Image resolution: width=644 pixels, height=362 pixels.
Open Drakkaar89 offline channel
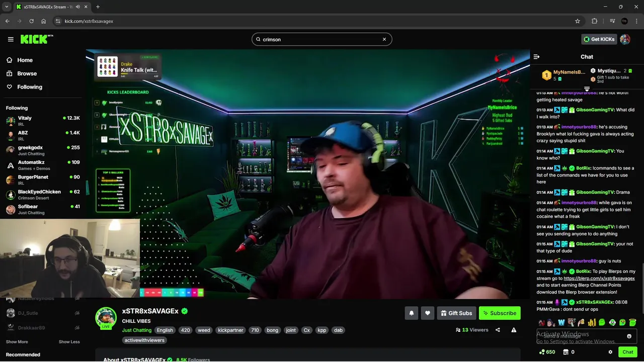43,328
